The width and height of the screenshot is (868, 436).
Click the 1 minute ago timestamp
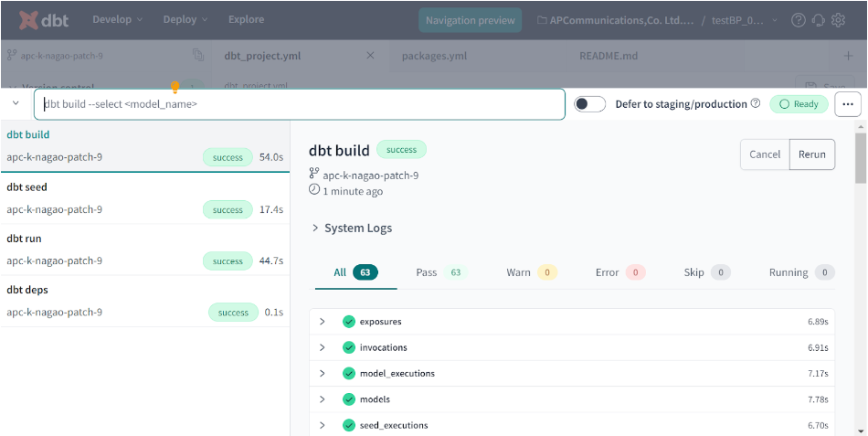pyautogui.click(x=354, y=192)
